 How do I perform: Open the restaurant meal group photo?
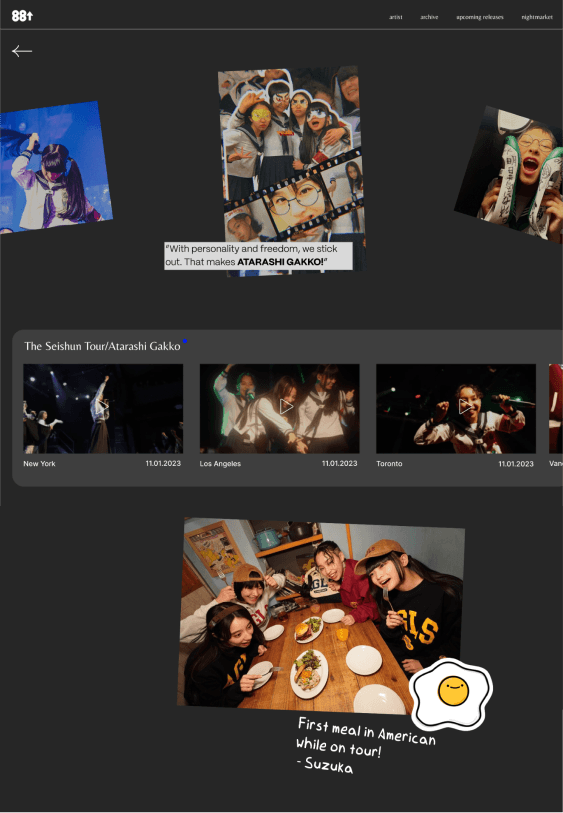pyautogui.click(x=320, y=615)
